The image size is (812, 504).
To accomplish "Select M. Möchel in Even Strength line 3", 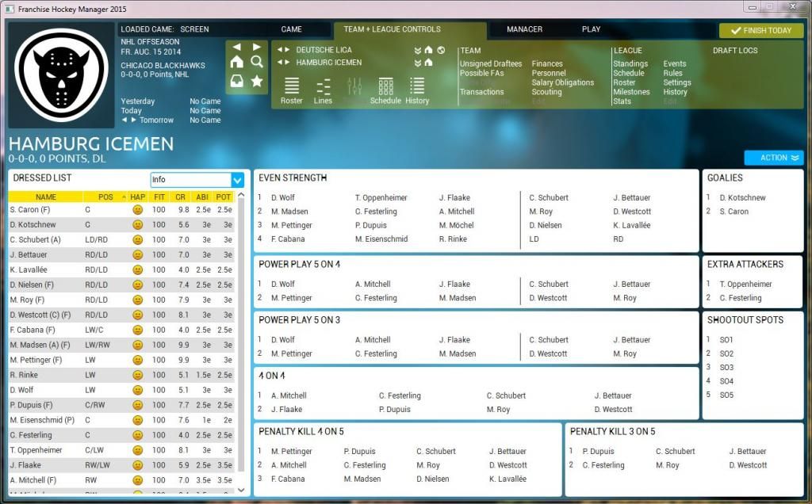I will [456, 225].
